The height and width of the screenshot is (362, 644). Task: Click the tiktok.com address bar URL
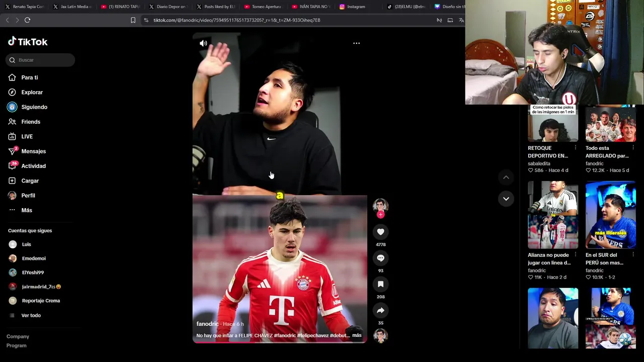237,20
